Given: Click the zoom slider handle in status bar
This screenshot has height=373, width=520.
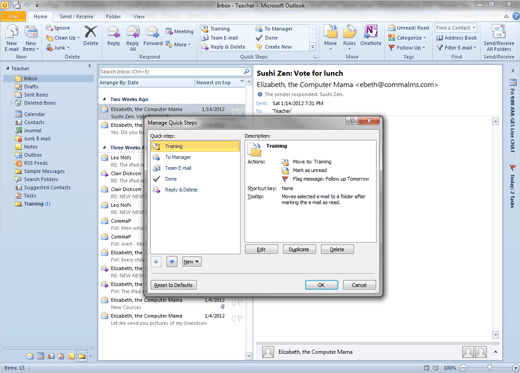Looking at the screenshot, I should point(489,367).
